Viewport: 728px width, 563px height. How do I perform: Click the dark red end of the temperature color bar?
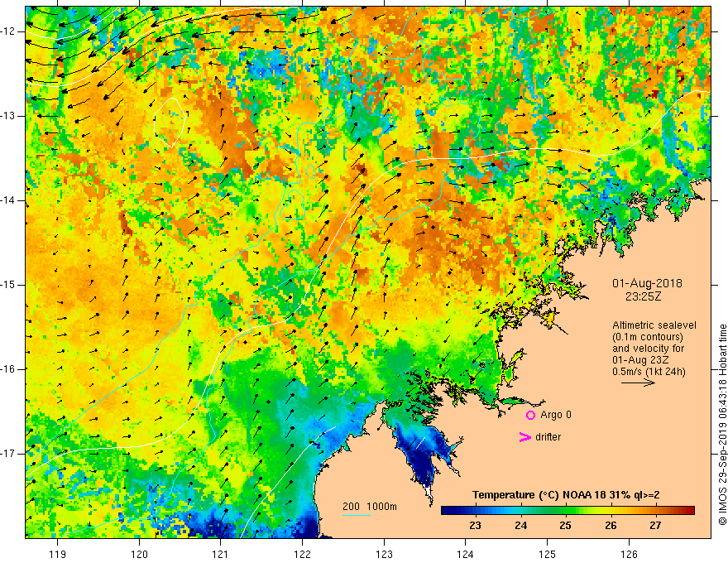pyautogui.click(x=689, y=511)
